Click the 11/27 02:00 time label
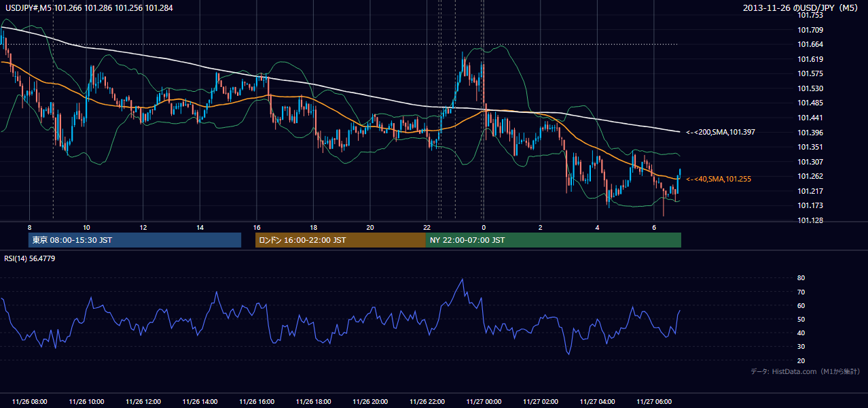This screenshot has width=868, height=408. tap(540, 402)
